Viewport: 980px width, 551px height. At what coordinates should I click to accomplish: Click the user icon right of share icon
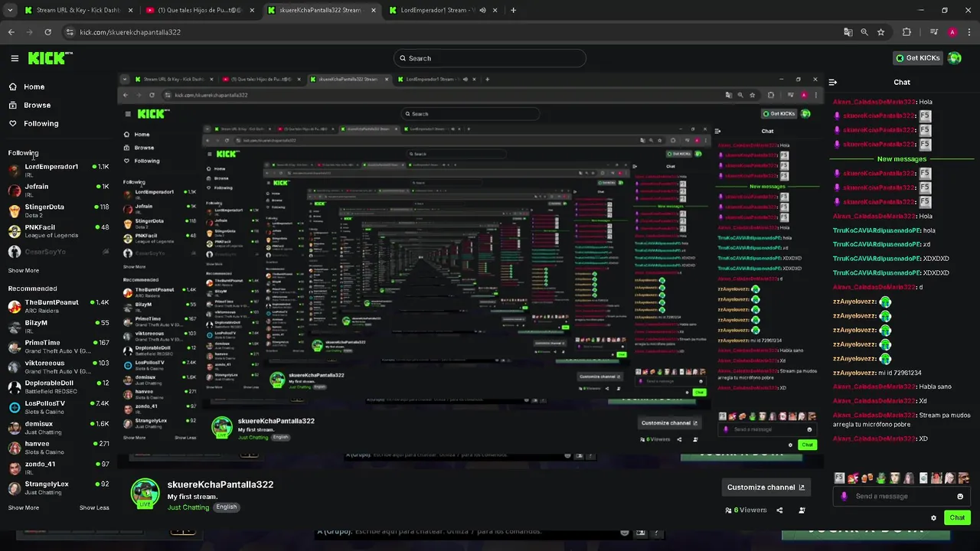802,510
